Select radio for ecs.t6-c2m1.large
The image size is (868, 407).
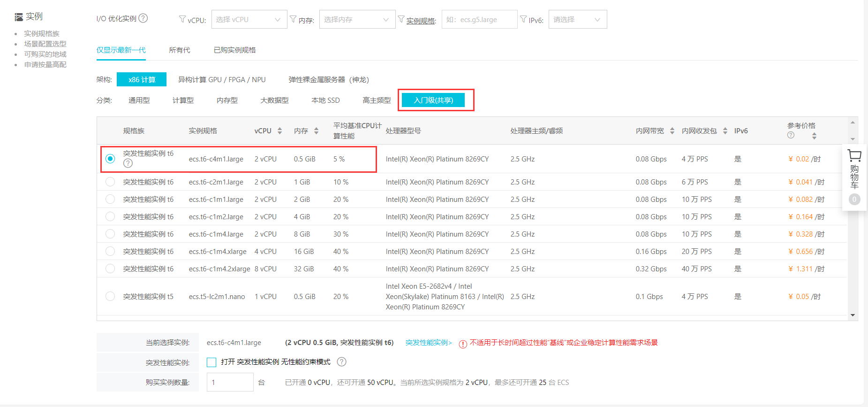[110, 182]
